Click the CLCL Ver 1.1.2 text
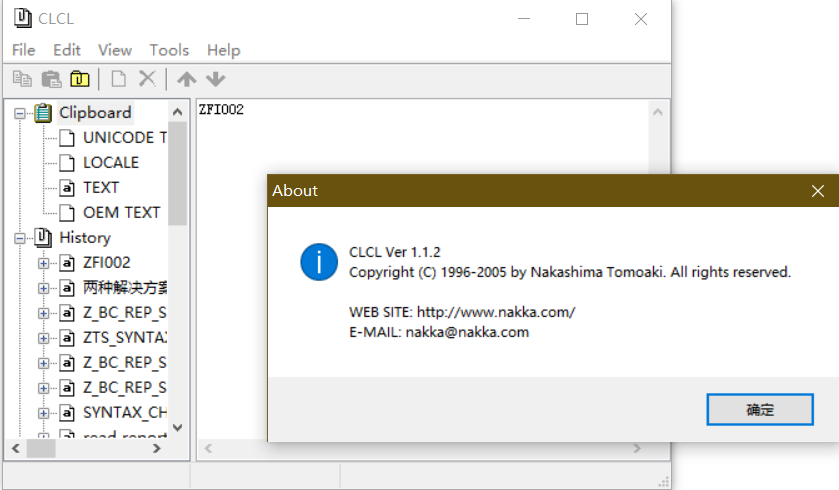The height and width of the screenshot is (490, 839). pyautogui.click(x=395, y=252)
